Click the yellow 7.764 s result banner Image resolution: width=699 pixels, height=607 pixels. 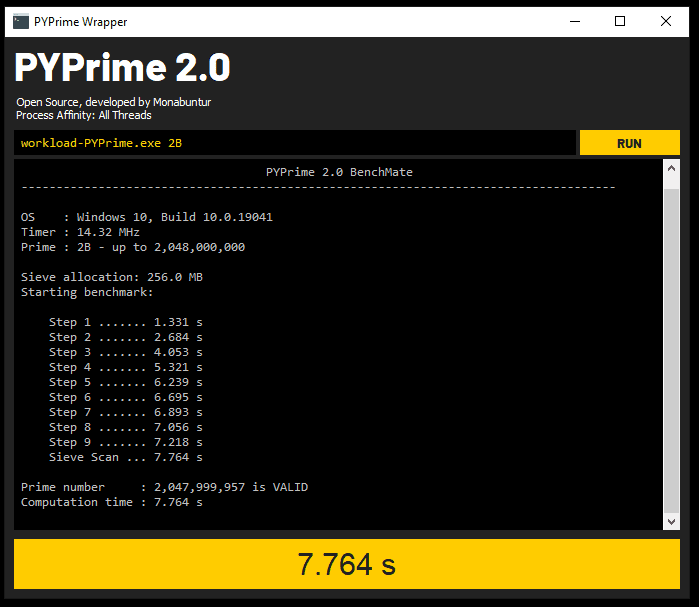347,564
